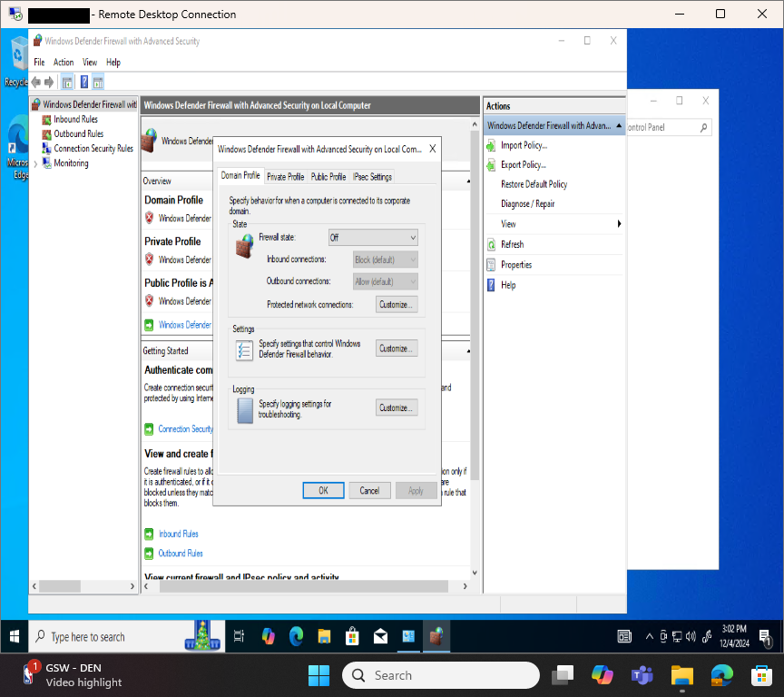Image resolution: width=784 pixels, height=697 pixels.
Task: Open the View menu
Action: (90, 63)
